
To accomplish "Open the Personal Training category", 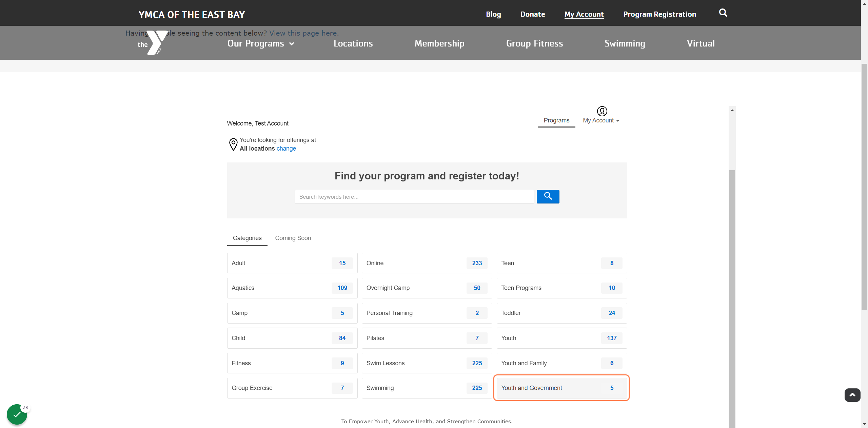I will (427, 313).
